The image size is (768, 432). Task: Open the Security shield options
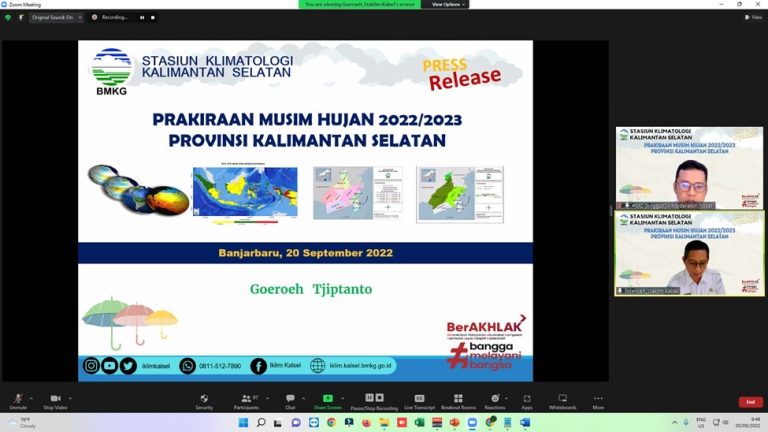[204, 399]
